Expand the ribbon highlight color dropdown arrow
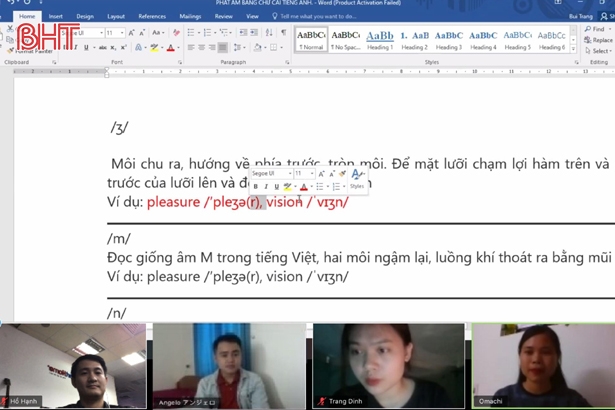 [x=162, y=48]
